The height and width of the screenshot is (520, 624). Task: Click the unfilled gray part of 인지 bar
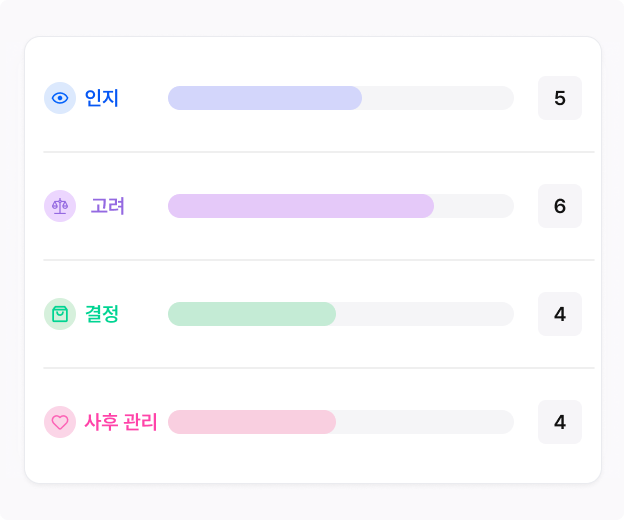coord(438,98)
